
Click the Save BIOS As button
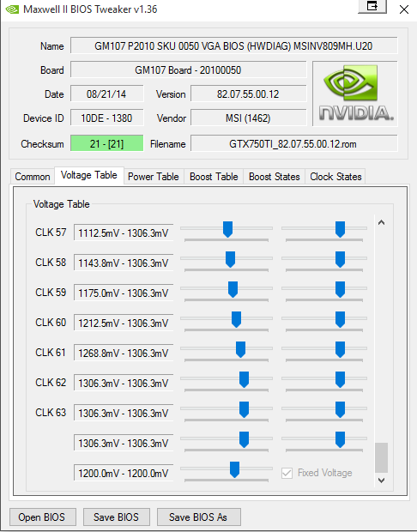point(198,517)
